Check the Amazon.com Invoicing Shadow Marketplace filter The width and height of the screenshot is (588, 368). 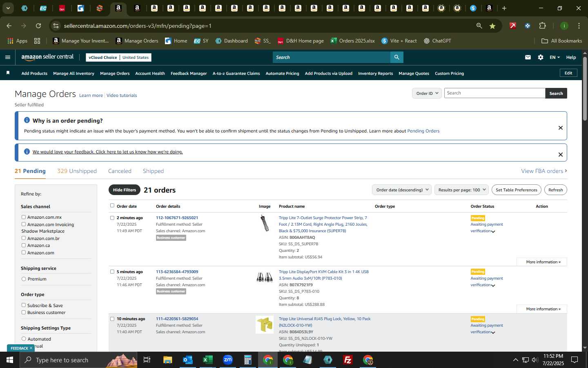point(24,224)
